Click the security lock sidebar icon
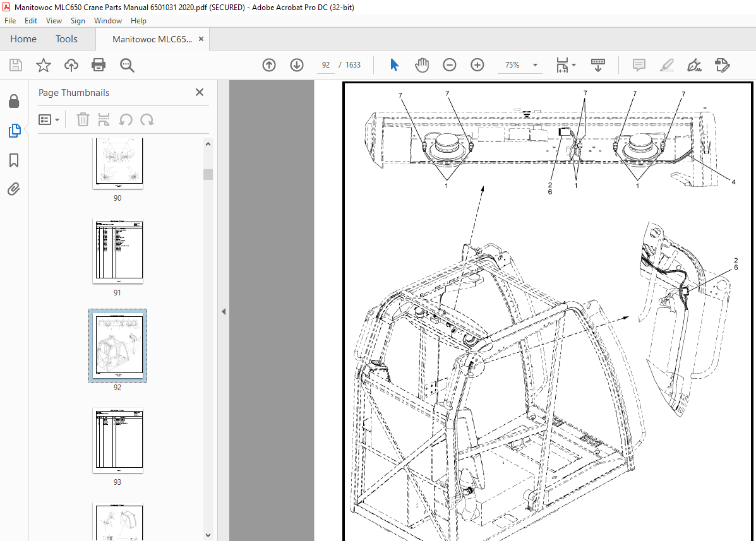This screenshot has width=756, height=541. [14, 101]
